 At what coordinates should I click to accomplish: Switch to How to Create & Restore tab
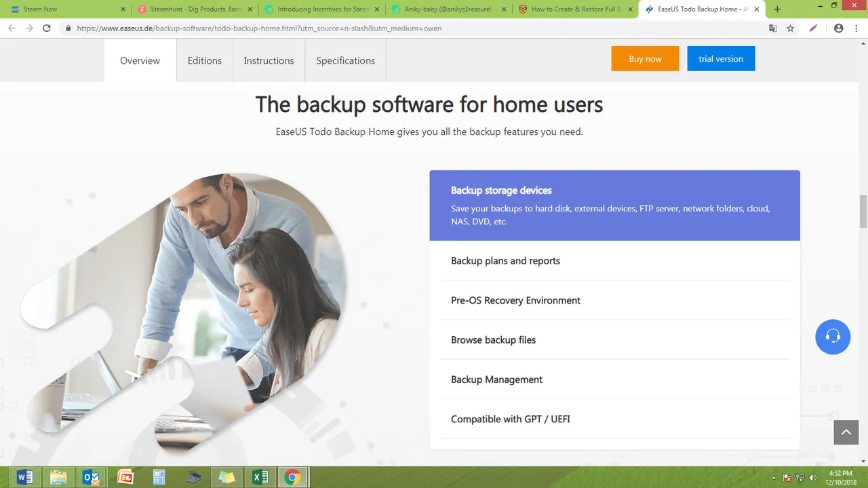coord(576,9)
